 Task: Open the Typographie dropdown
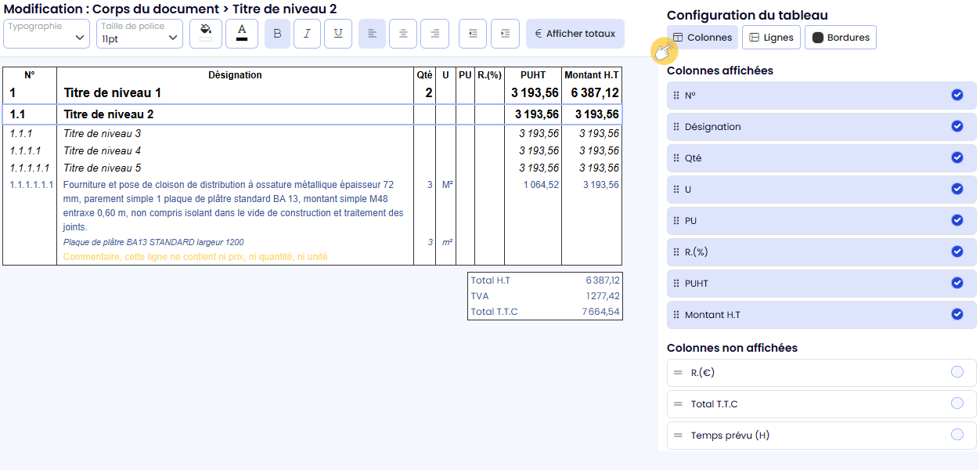[x=47, y=33]
